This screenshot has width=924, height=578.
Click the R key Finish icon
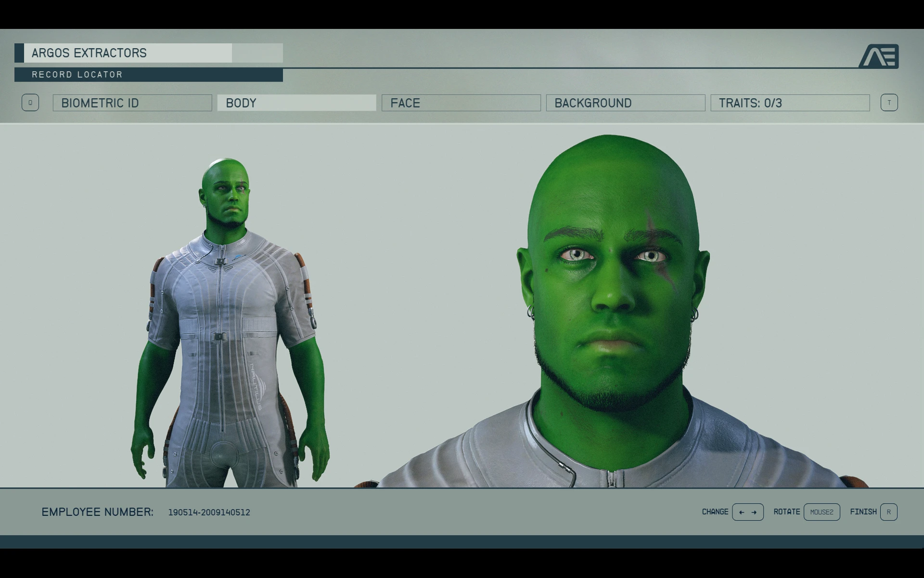pos(888,512)
